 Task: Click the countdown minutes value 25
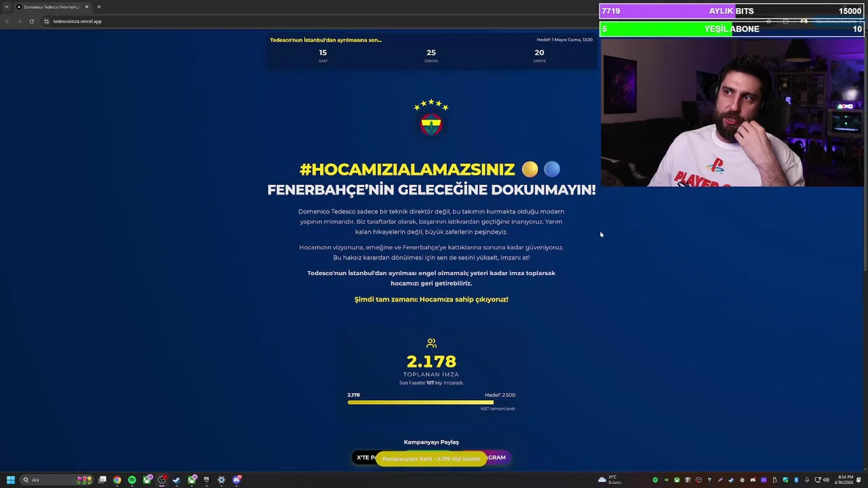[x=431, y=52]
